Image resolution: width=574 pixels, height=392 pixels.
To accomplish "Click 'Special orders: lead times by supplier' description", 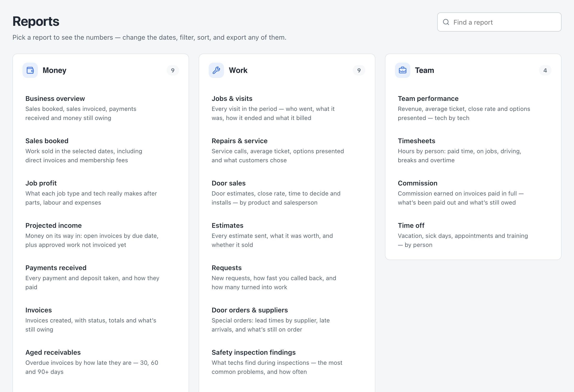I will (x=271, y=325).
